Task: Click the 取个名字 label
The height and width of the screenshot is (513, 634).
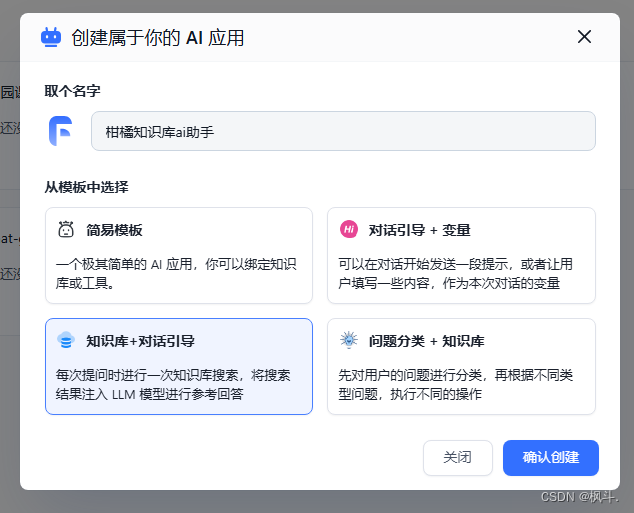Action: point(72,91)
